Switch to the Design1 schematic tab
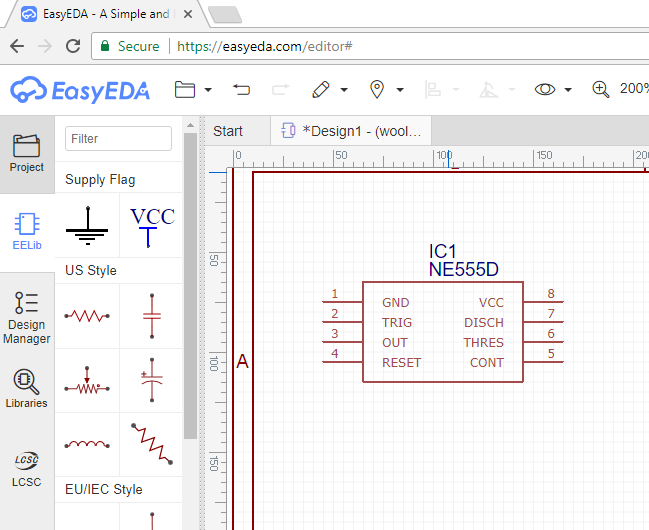 351,131
